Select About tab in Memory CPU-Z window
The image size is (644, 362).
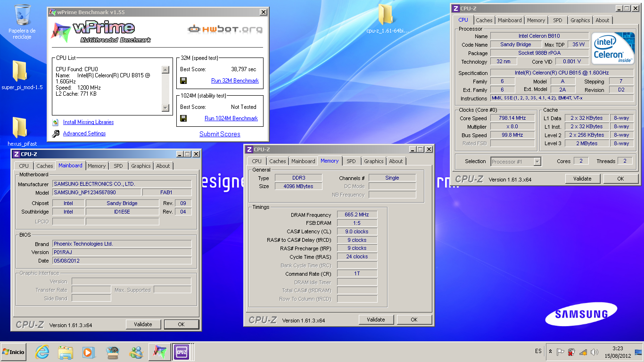tap(396, 161)
